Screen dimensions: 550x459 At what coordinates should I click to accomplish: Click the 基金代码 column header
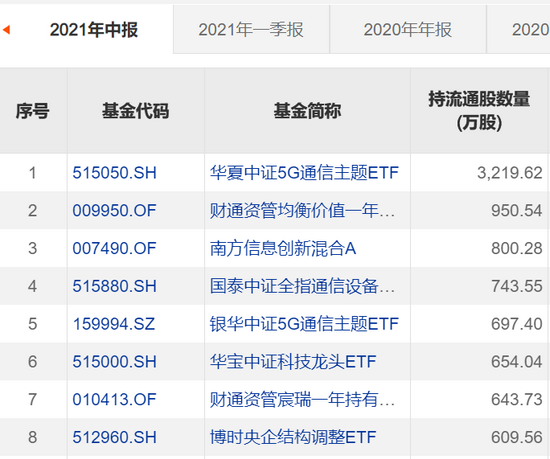point(136,111)
